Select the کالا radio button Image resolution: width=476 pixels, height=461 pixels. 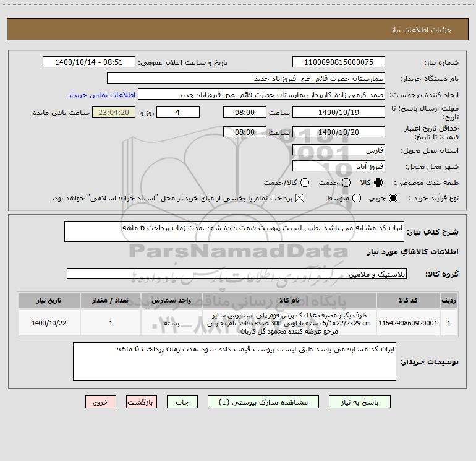[x=378, y=183]
